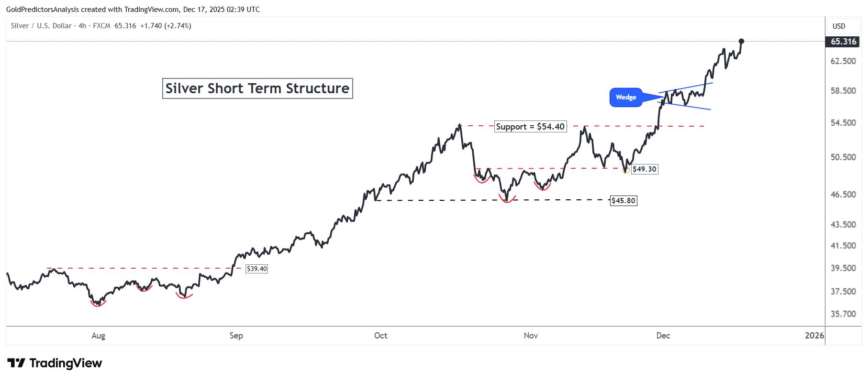The height and width of the screenshot is (381, 868).
Task: Click the TradingView logo icon
Action: [x=16, y=363]
